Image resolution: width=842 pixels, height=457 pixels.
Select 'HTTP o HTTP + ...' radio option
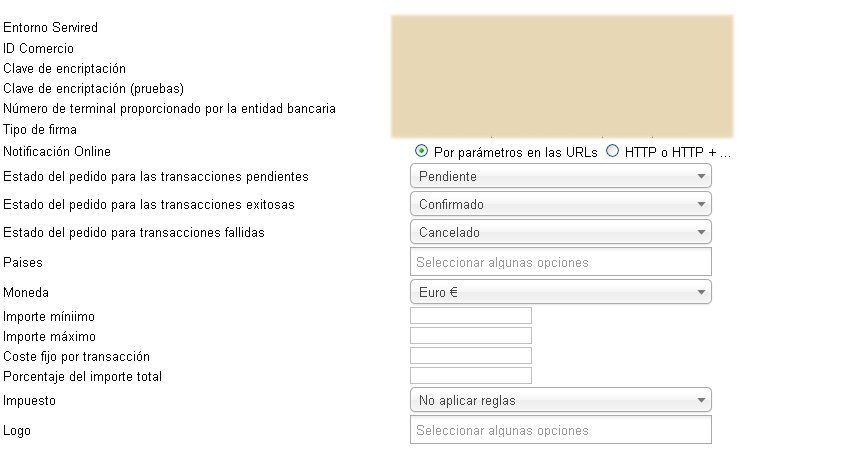(x=612, y=151)
